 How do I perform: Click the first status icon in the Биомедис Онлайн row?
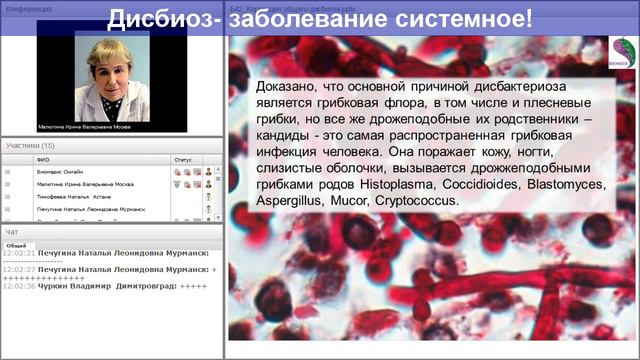tap(177, 172)
